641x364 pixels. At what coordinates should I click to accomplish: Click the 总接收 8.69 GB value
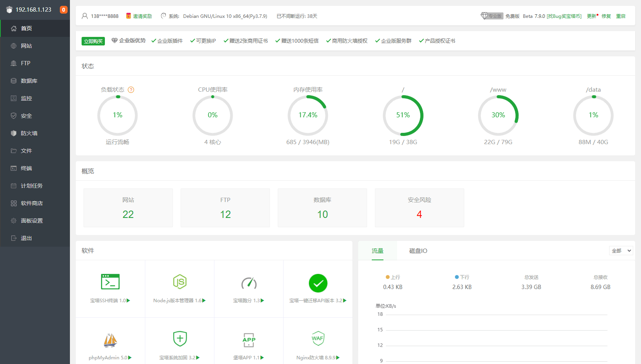[600, 287]
